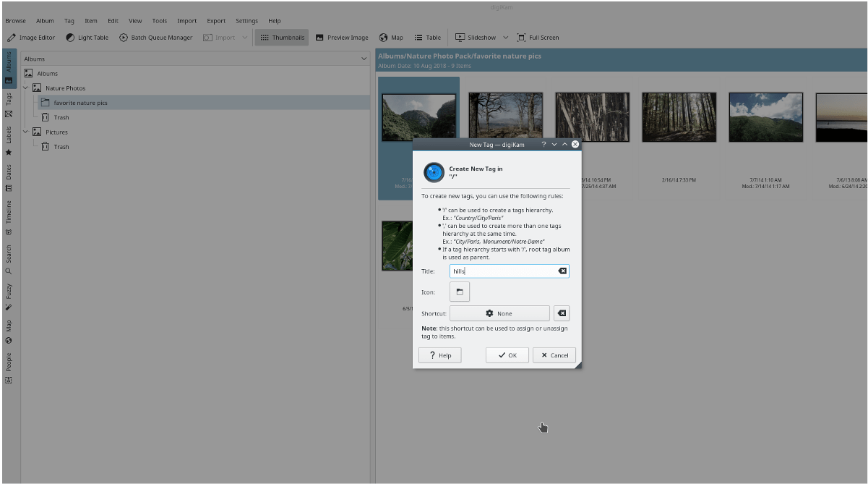The height and width of the screenshot is (484, 868).
Task: Launch Batch Queue Manager
Action: click(156, 38)
